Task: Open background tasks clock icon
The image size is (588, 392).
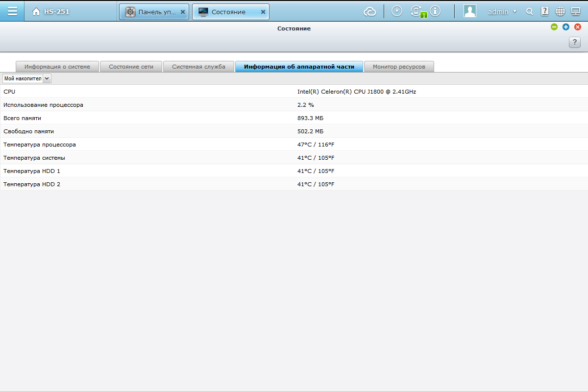Action: tap(396, 11)
